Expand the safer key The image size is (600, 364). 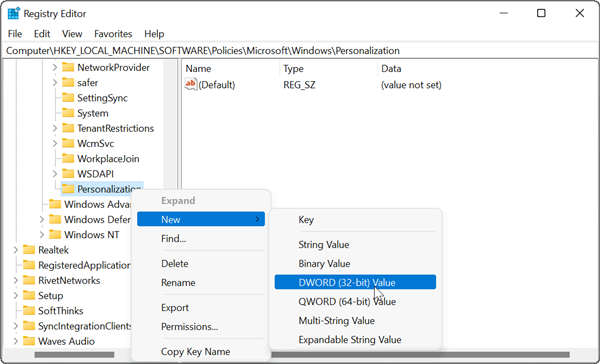[x=55, y=83]
